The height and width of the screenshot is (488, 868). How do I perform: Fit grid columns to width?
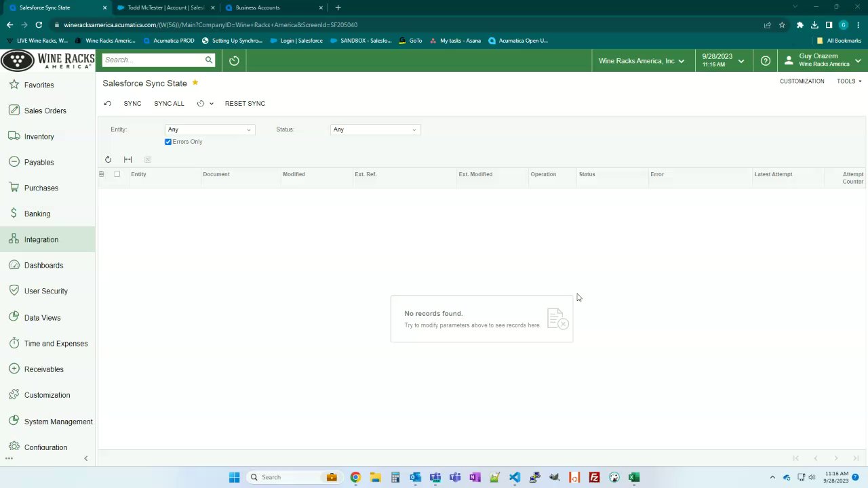tap(127, 159)
